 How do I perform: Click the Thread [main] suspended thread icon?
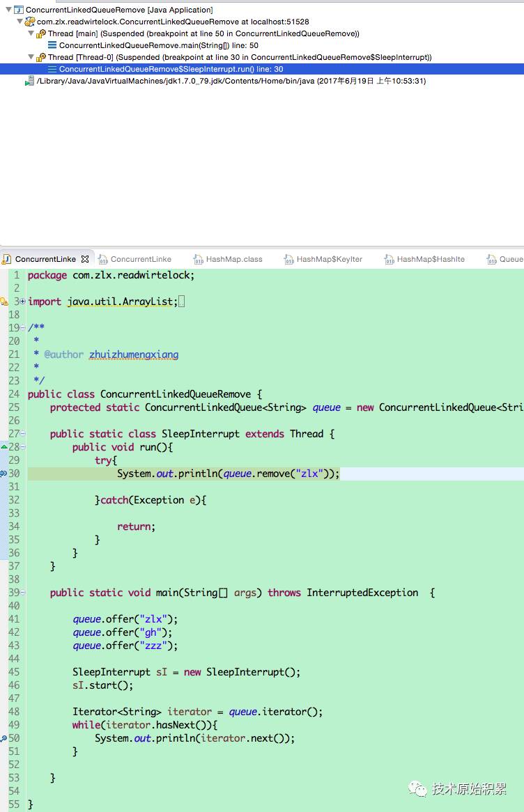point(41,33)
